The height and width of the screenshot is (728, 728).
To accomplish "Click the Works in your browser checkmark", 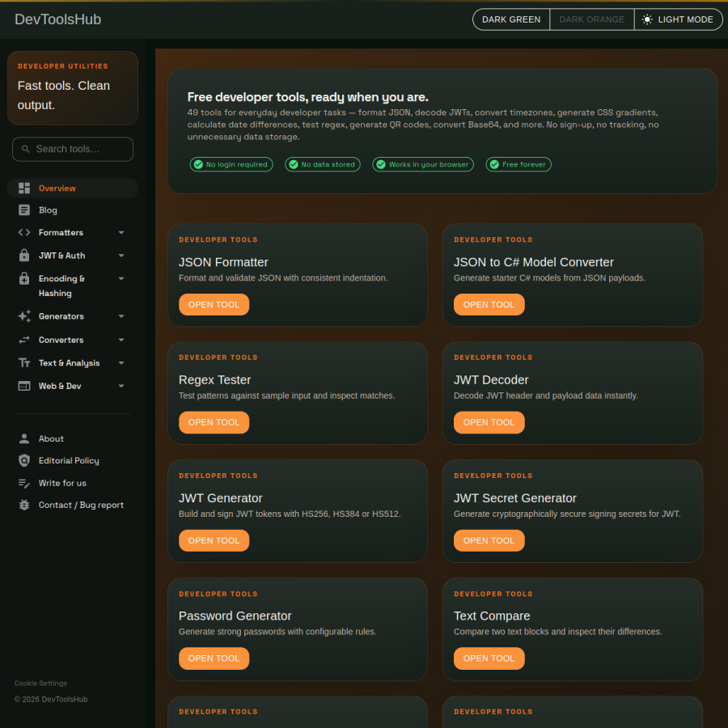I will pyautogui.click(x=381, y=164).
